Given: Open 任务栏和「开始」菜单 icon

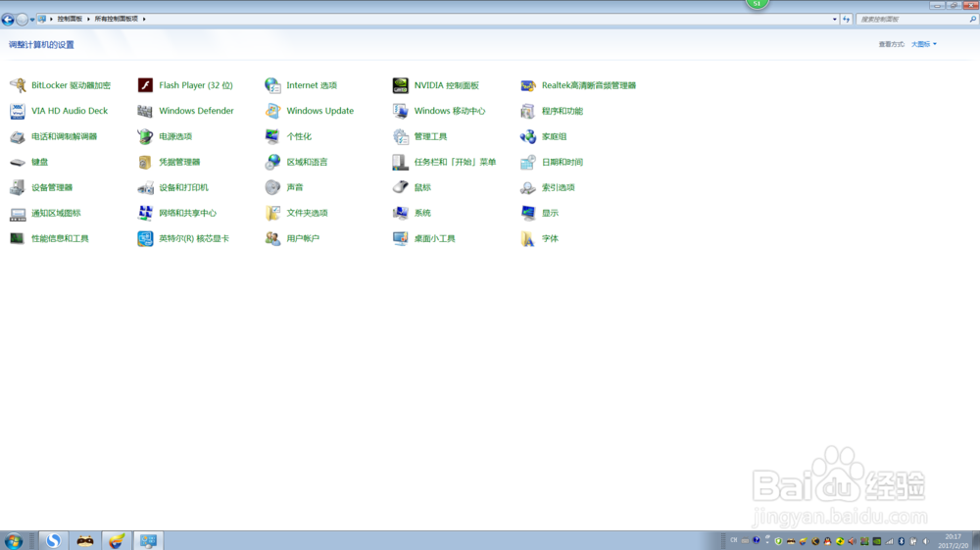Looking at the screenshot, I should [x=400, y=162].
